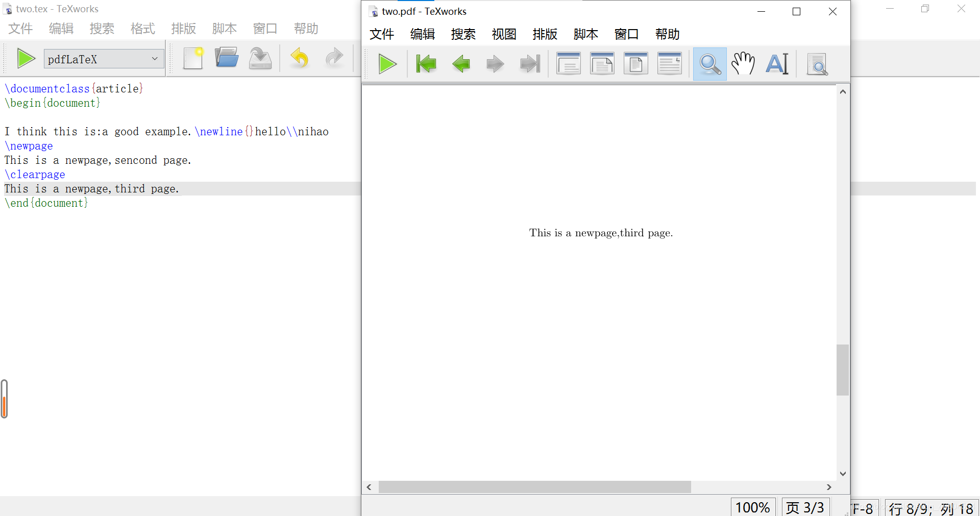Open 编辑 menu in PDF window
Viewport: 980px width, 516px height.
[x=423, y=34]
